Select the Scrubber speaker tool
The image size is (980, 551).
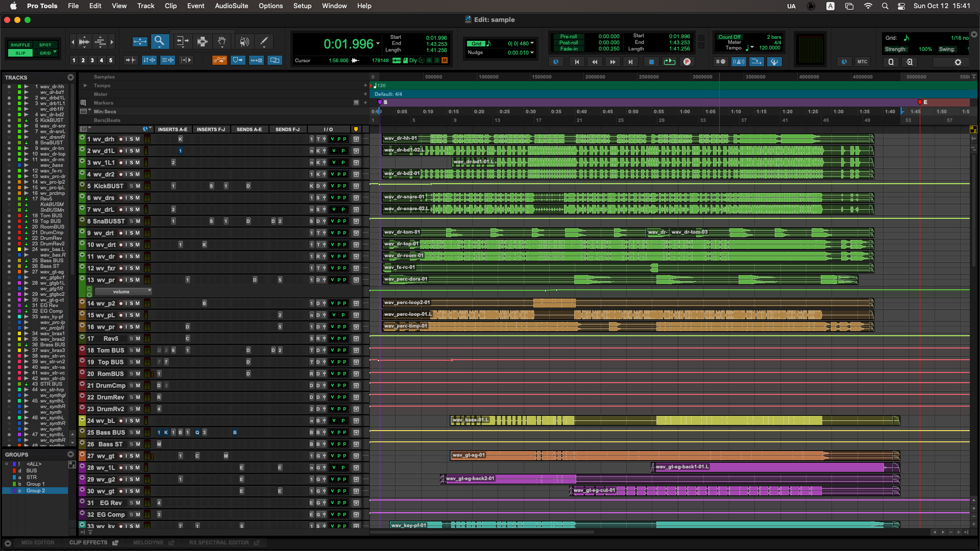coord(244,42)
